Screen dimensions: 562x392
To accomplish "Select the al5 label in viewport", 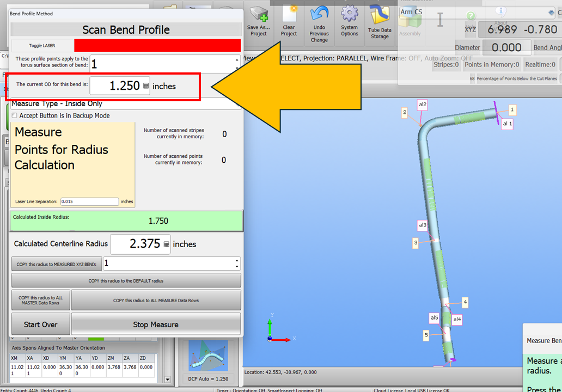I will click(434, 317).
